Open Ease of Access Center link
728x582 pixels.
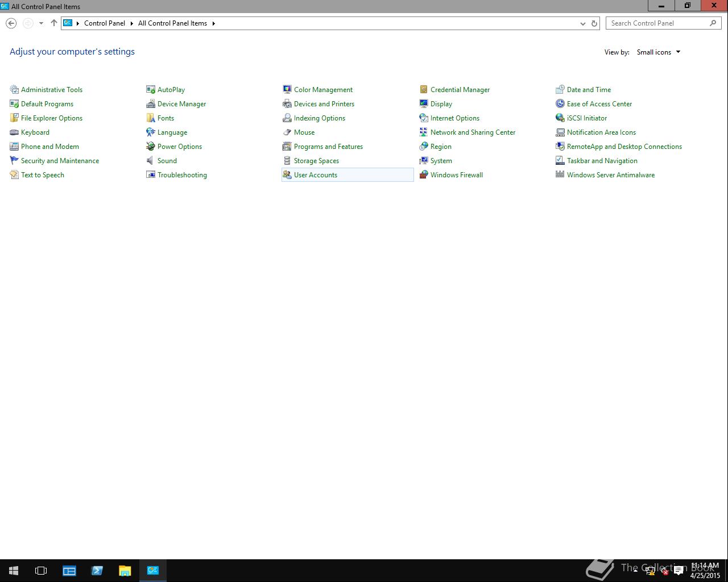[599, 104]
